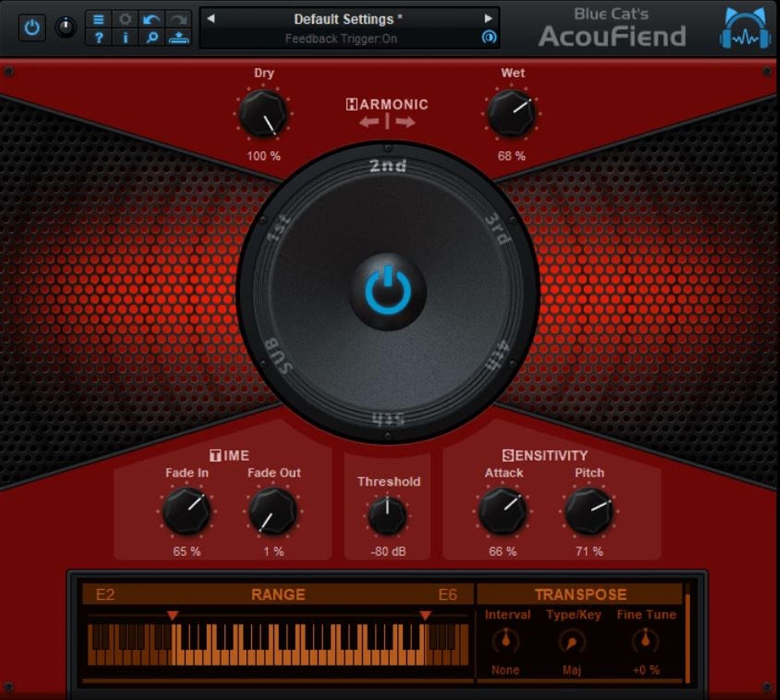Viewport: 780px width, 700px height.
Task: Click the Harmonic left arrow
Action: click(x=369, y=122)
